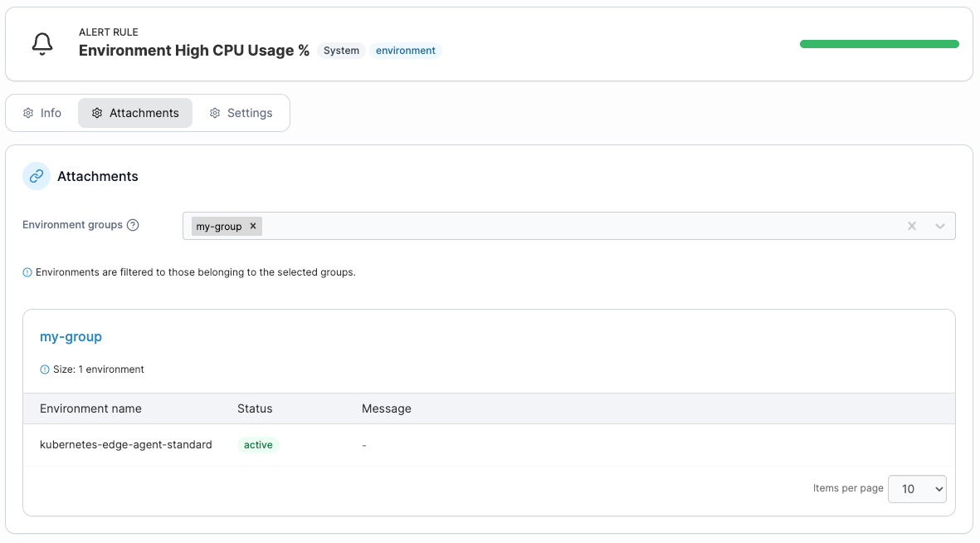Click the Attachments link chain icon
The image size is (980, 543).
(x=37, y=176)
